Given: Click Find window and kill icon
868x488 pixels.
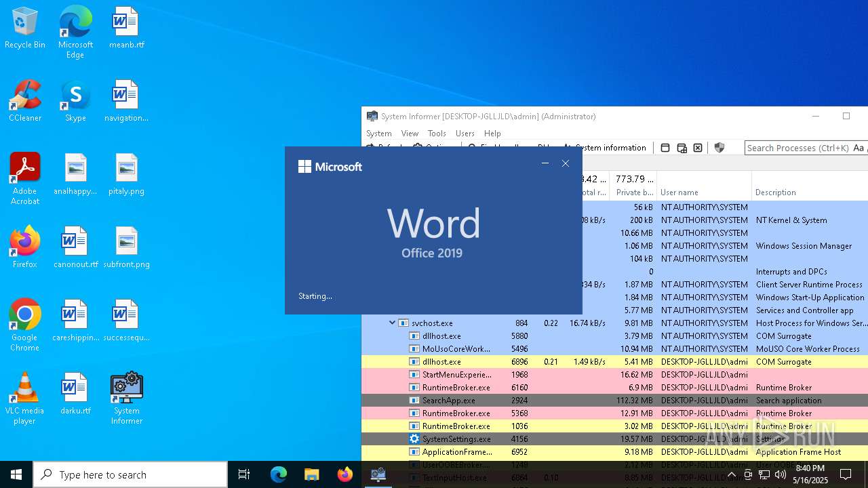Looking at the screenshot, I should coord(698,148).
